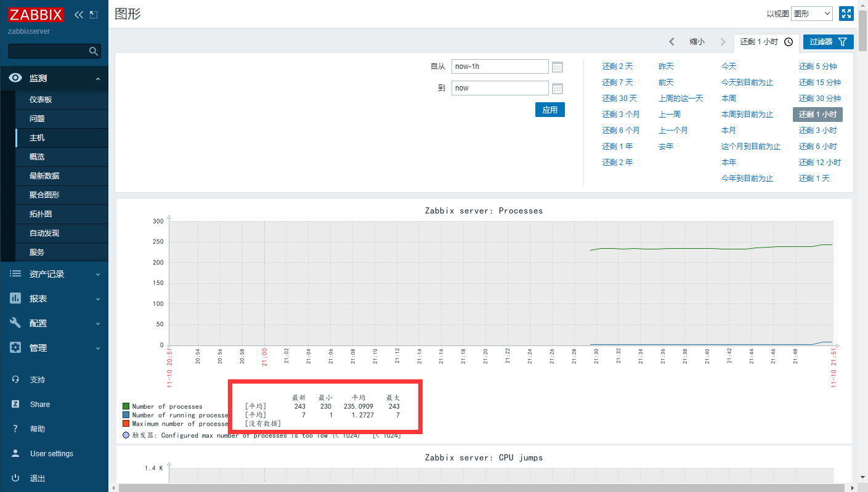The width and height of the screenshot is (868, 492).
Task: Expand the 资产记录 menu section
Action: [98, 275]
